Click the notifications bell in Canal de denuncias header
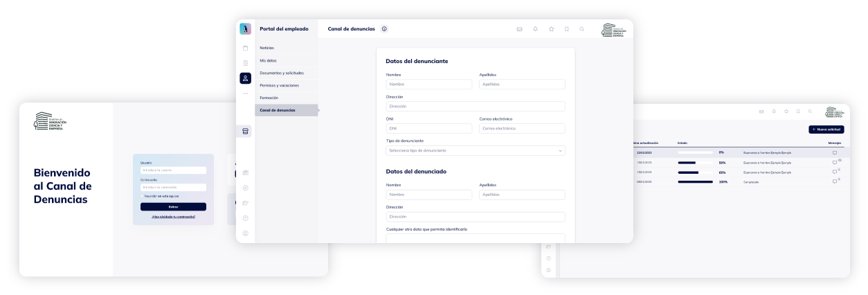 click(x=535, y=29)
